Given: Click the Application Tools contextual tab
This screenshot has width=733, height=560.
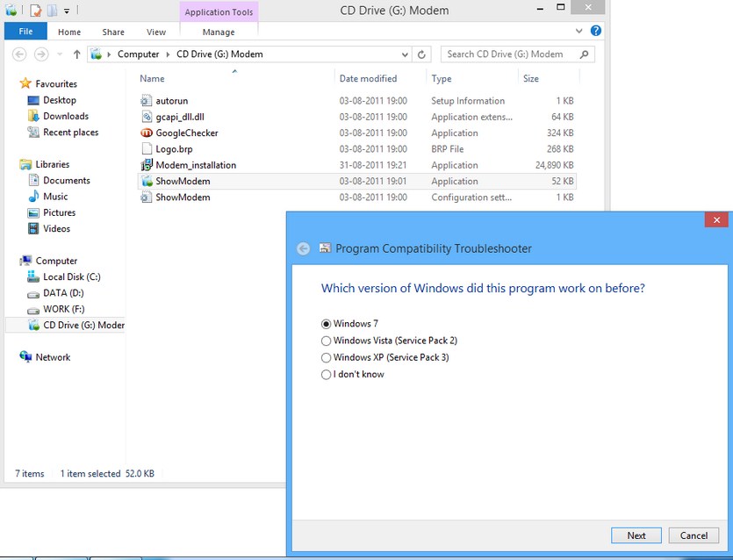Looking at the screenshot, I should coord(219,12).
